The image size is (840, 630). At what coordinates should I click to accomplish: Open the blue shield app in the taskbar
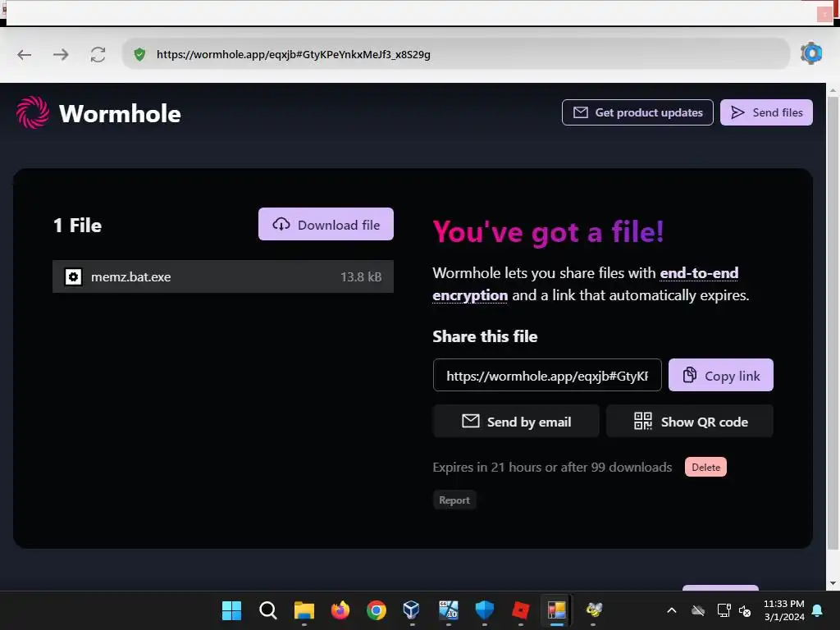coord(484,610)
